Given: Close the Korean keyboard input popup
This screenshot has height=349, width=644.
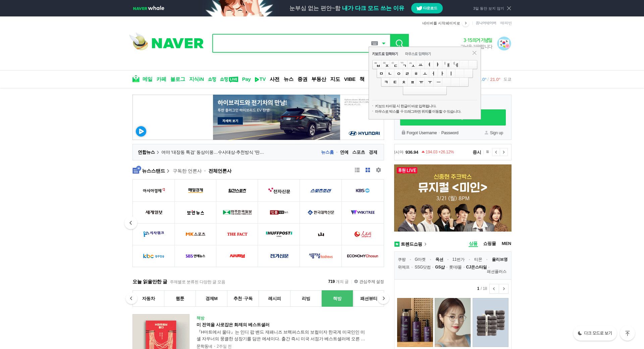Looking at the screenshot, I should [x=474, y=53].
